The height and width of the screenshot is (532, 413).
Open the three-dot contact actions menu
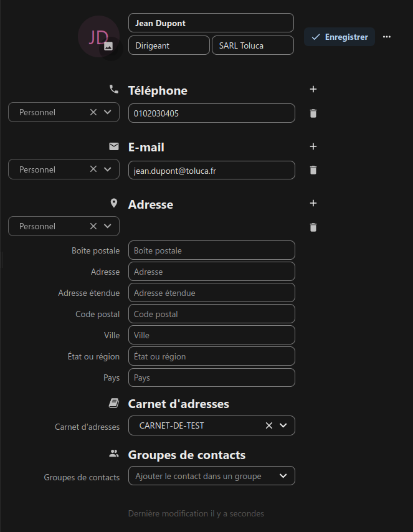tap(387, 37)
